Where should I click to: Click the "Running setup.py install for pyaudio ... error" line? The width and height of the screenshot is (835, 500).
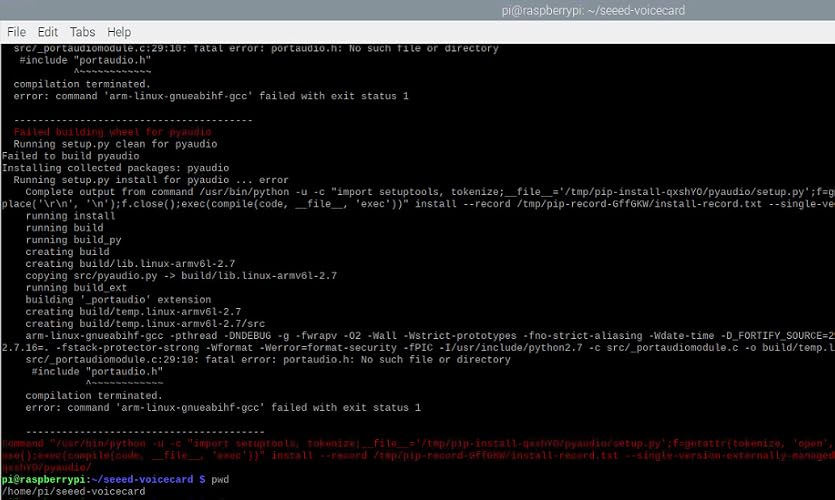(151, 180)
